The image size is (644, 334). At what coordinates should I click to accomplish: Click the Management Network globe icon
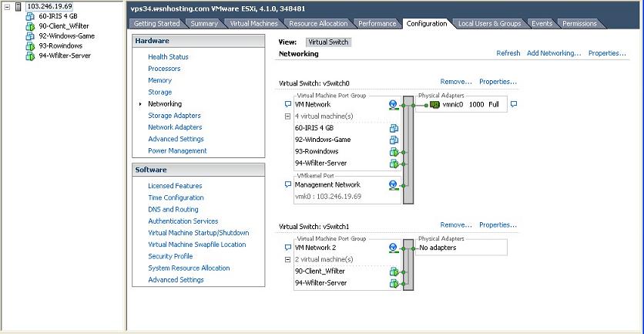click(394, 185)
